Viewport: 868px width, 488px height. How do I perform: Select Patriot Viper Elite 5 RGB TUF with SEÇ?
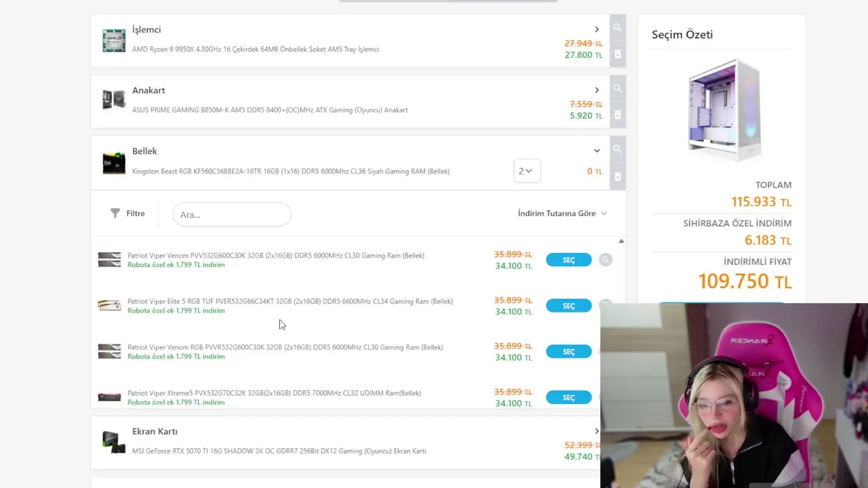click(568, 306)
